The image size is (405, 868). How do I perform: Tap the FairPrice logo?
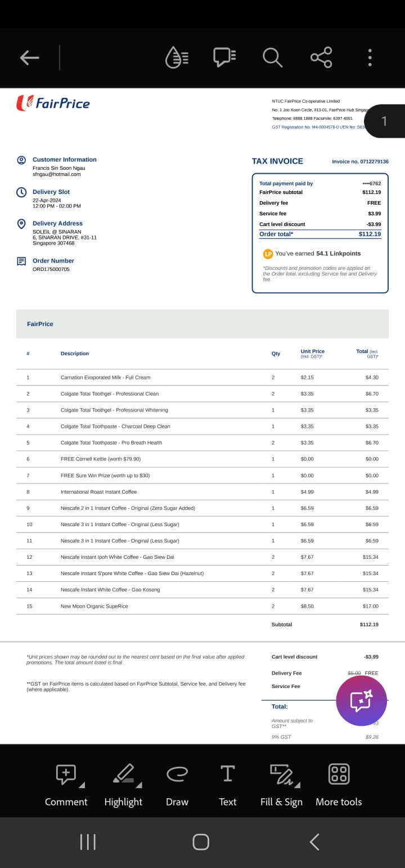53,103
